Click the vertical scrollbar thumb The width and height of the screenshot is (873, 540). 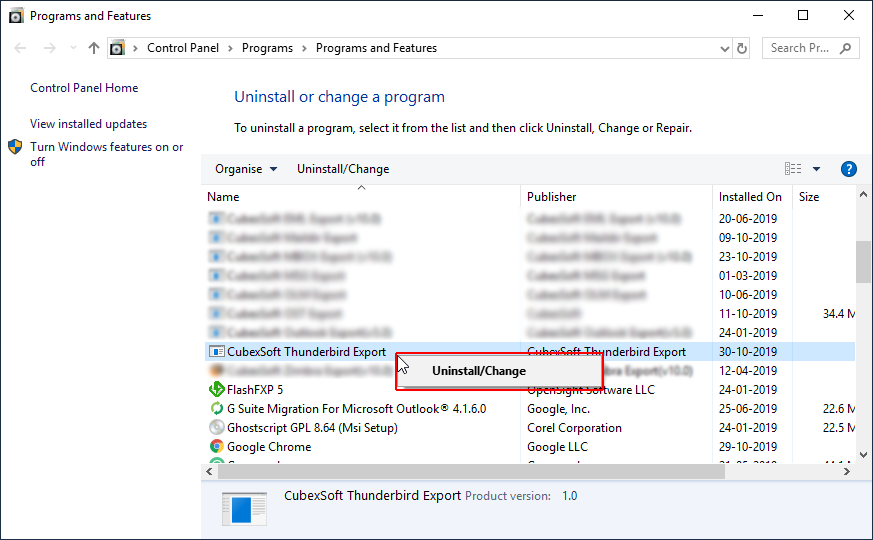[863, 262]
